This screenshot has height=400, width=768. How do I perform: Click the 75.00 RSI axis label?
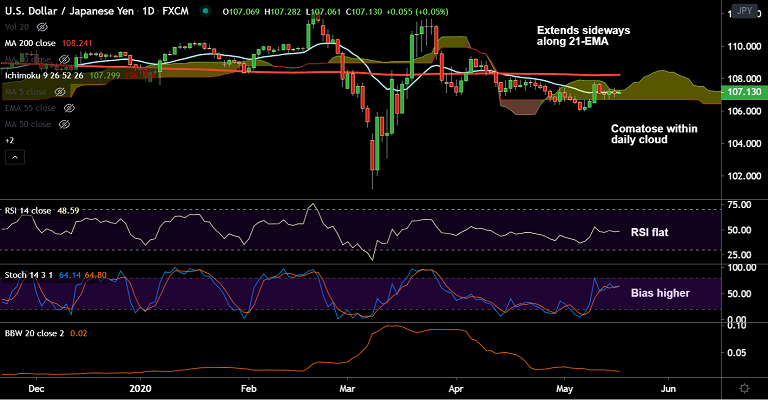[x=739, y=205]
